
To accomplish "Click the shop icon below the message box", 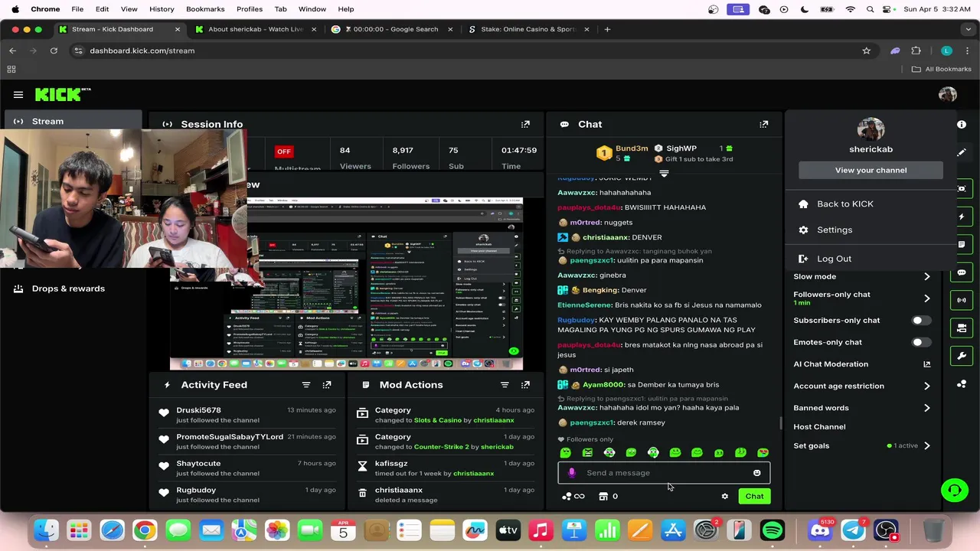I will [x=603, y=497].
